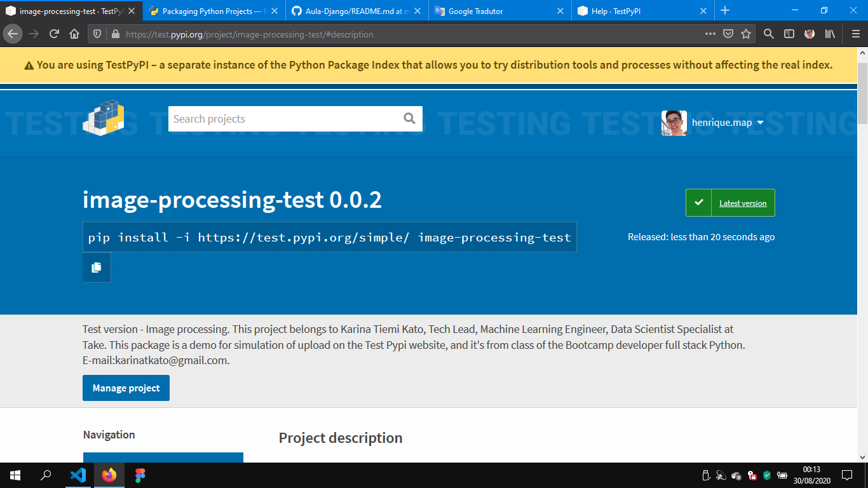Screen dimensions: 868x488
Task: Click the Navigation sidebar heading
Action: click(109, 435)
